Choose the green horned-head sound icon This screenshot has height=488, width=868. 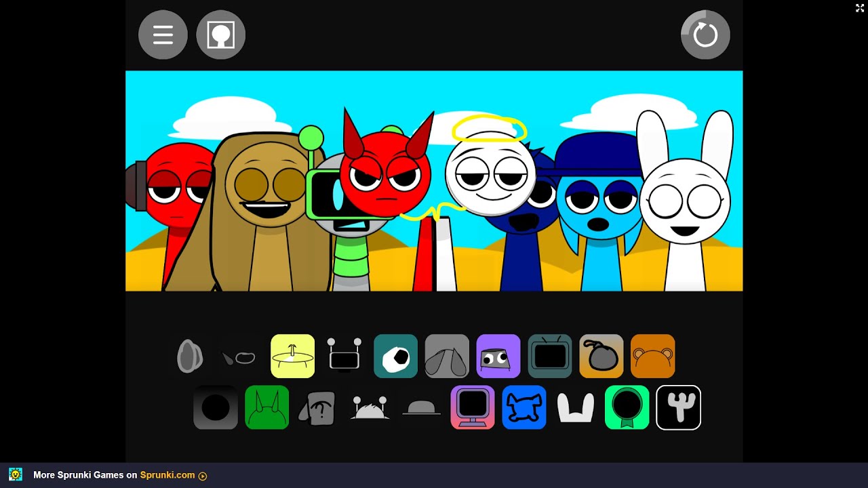click(x=267, y=407)
